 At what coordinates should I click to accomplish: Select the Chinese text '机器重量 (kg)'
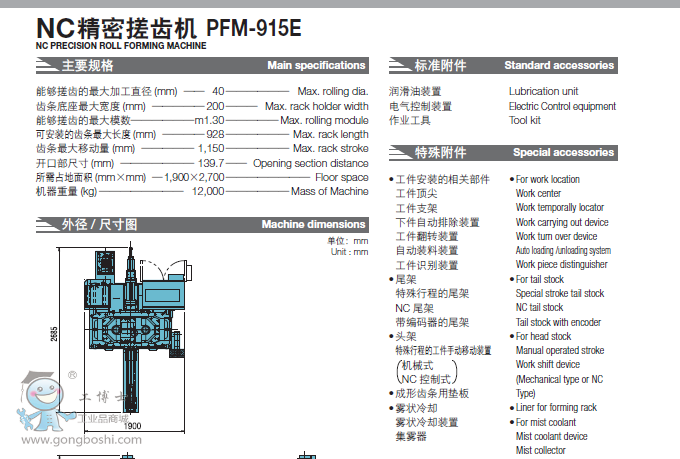(66, 191)
